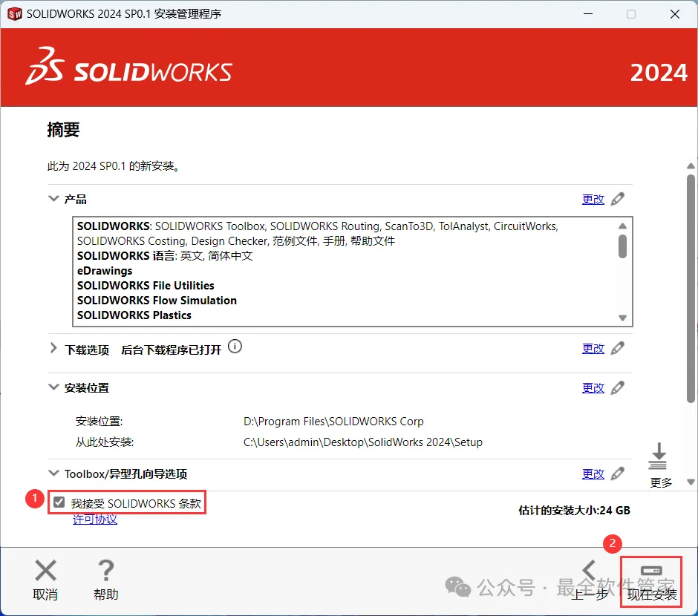This screenshot has height=616, width=698.
Task: Click the info icon beside 后台下载程序已打开
Action: pos(235,346)
